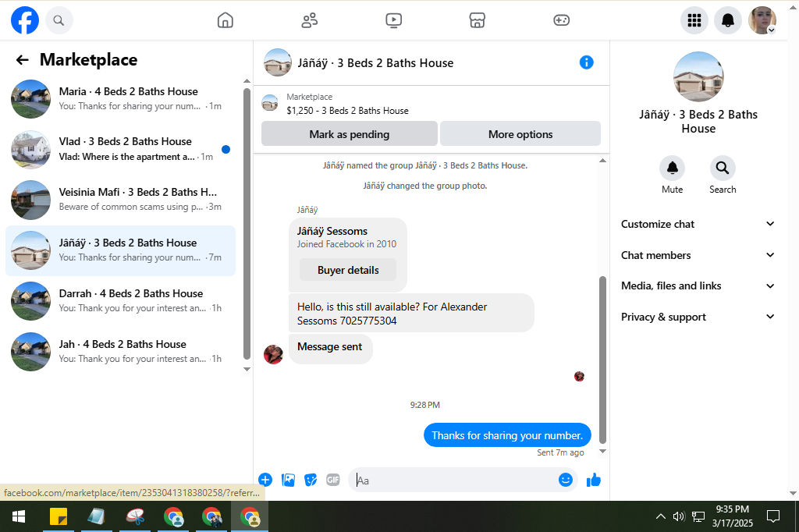Open Darrah 4 Beds 2 Baths conversation
Viewport: 799px width, 532px height.
[x=121, y=301]
